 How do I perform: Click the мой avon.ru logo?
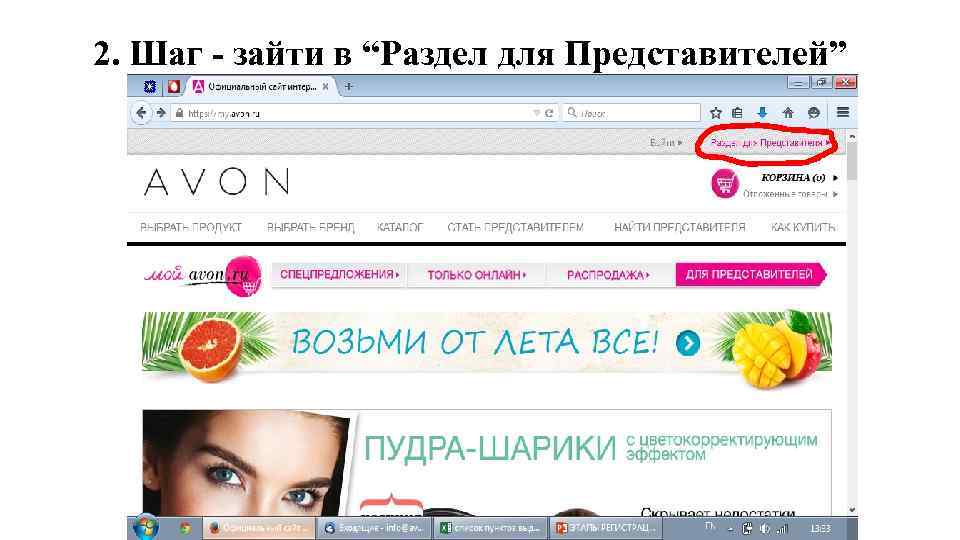203,276
